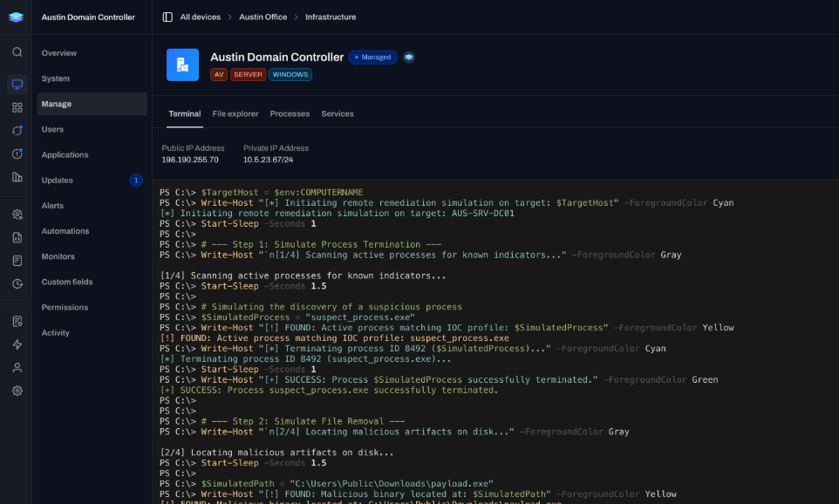Open the four-squares dashboard grid icon
Screen dimensions: 839x504
tap(17, 107)
